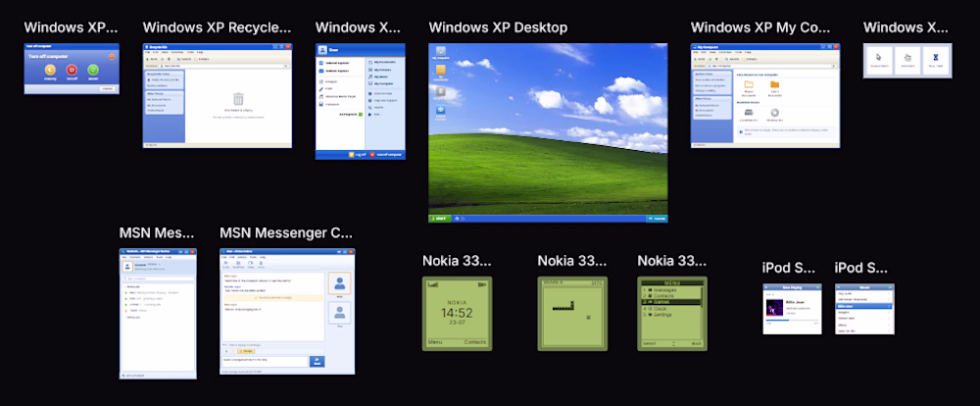Click the volume icon in the system tray
Screen dimensions: 980x406
point(650,219)
